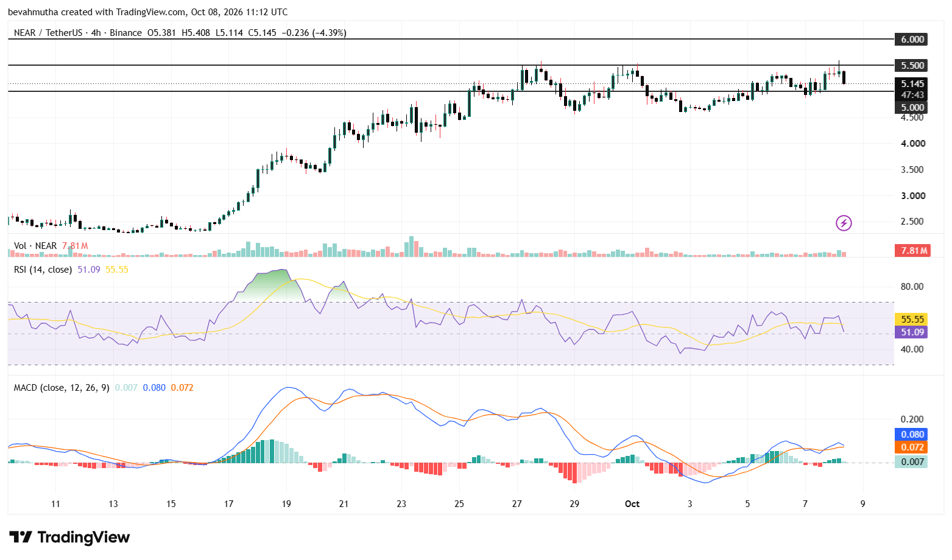This screenshot has height=560, width=952.
Task: Click the blue 0.080 MACD axis label
Action: click(912, 435)
